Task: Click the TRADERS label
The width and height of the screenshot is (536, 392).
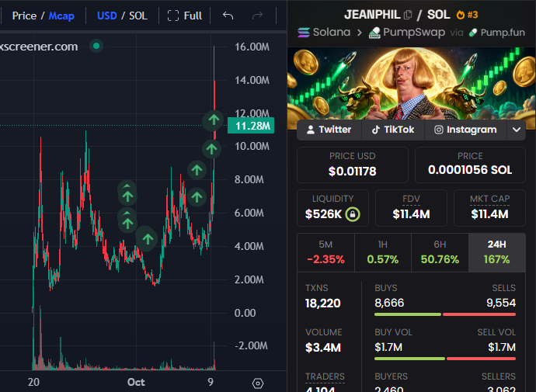Action: [x=325, y=376]
